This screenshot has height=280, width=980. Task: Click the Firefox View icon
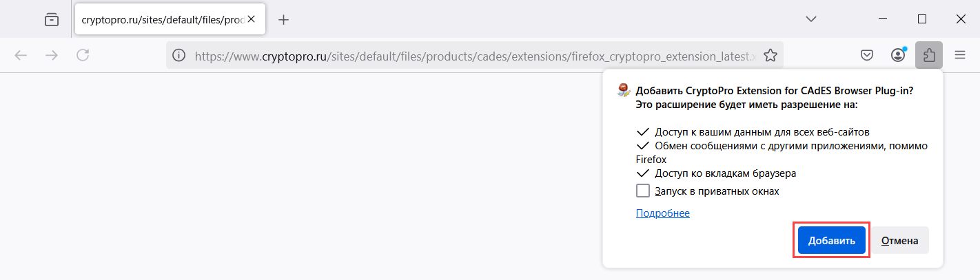click(x=52, y=20)
